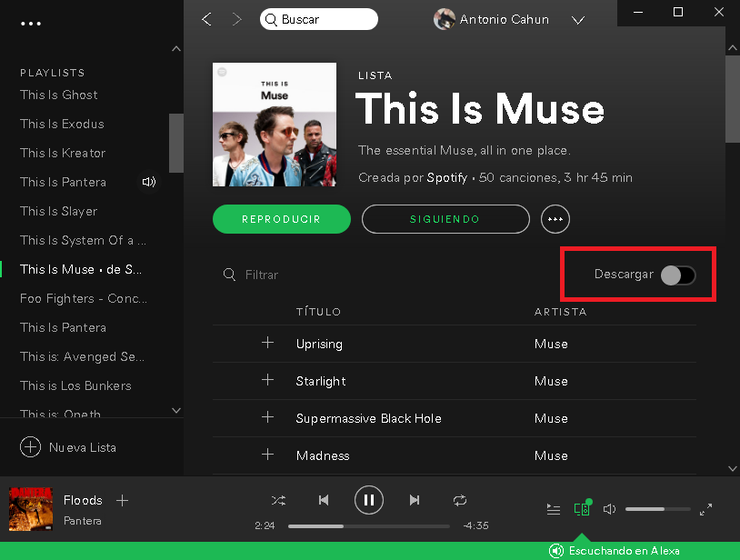This screenshot has height=560, width=740.
Task: Add Uprising to your library
Action: [267, 343]
